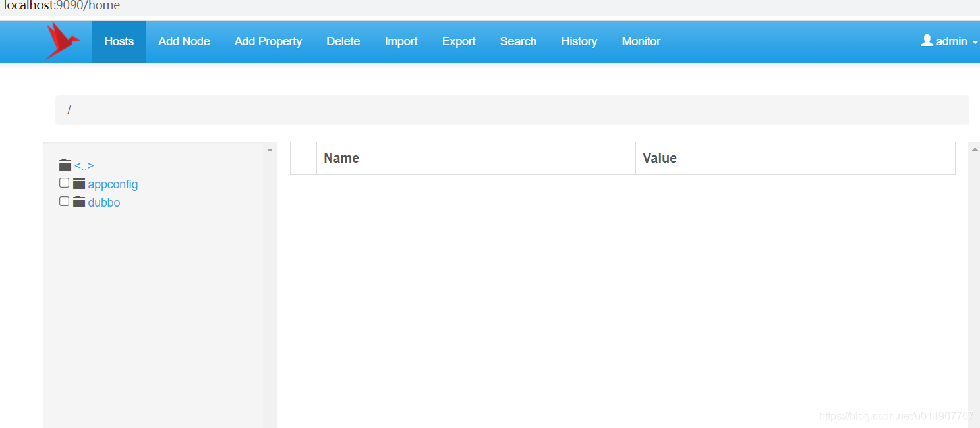Click the browser address localhost:9090/home

62,6
